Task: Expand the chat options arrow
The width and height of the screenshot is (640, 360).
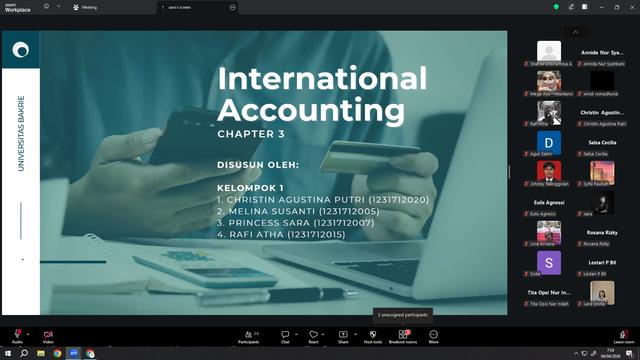Action: [x=296, y=334]
